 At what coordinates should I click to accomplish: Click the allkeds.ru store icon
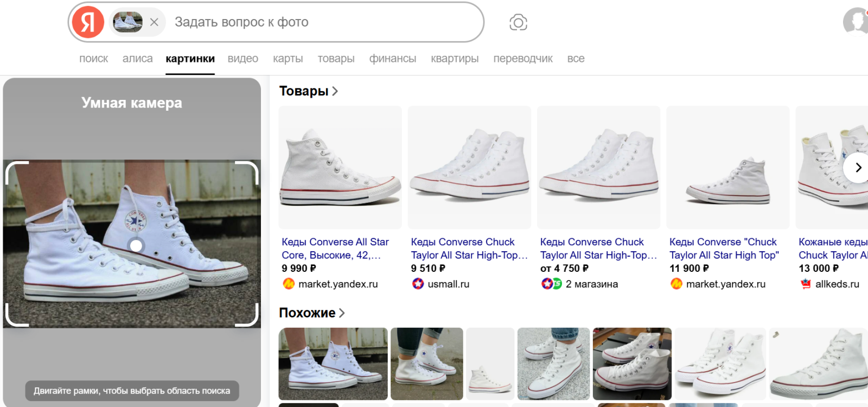(x=806, y=284)
